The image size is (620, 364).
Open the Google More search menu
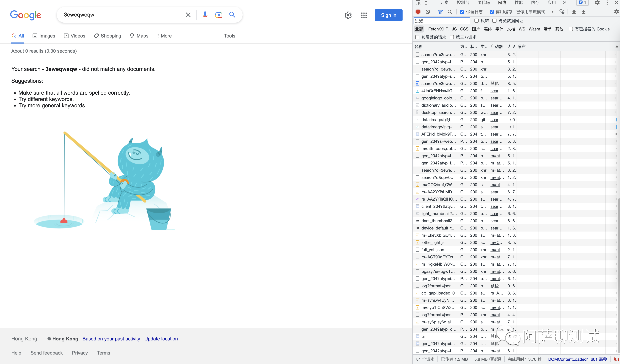point(164,36)
